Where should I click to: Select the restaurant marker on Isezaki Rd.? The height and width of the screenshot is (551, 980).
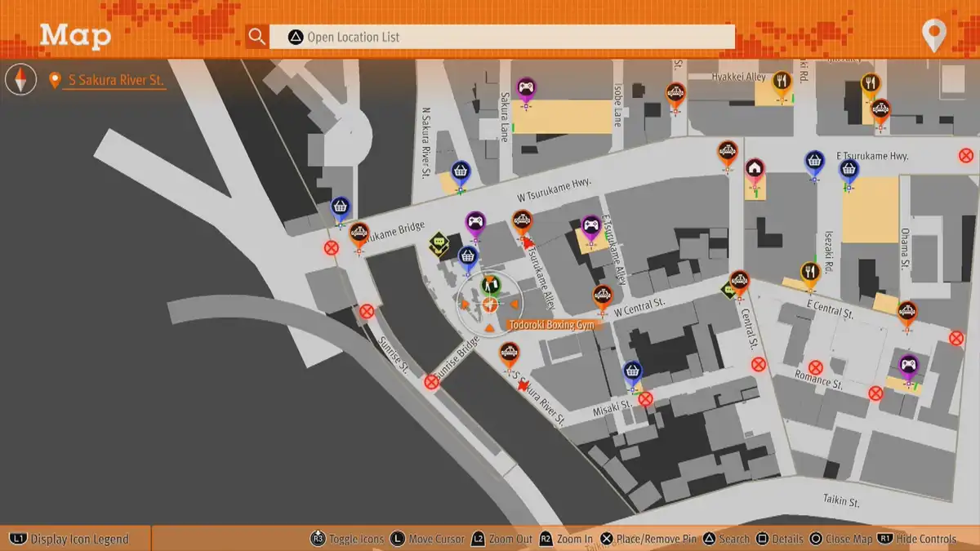click(809, 273)
